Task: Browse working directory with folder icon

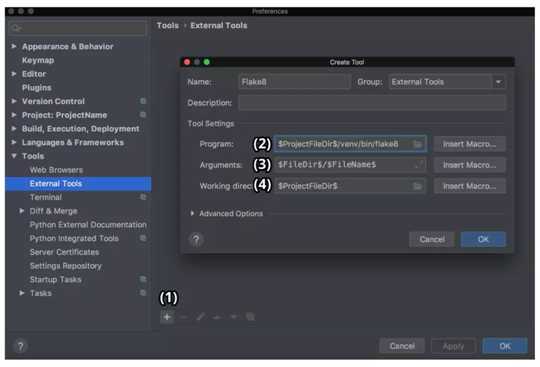Action: coord(417,186)
